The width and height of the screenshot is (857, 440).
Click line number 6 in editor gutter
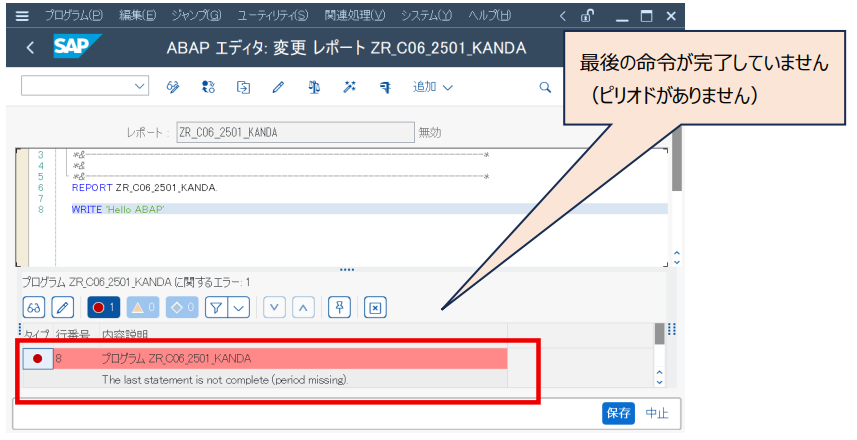[41, 187]
